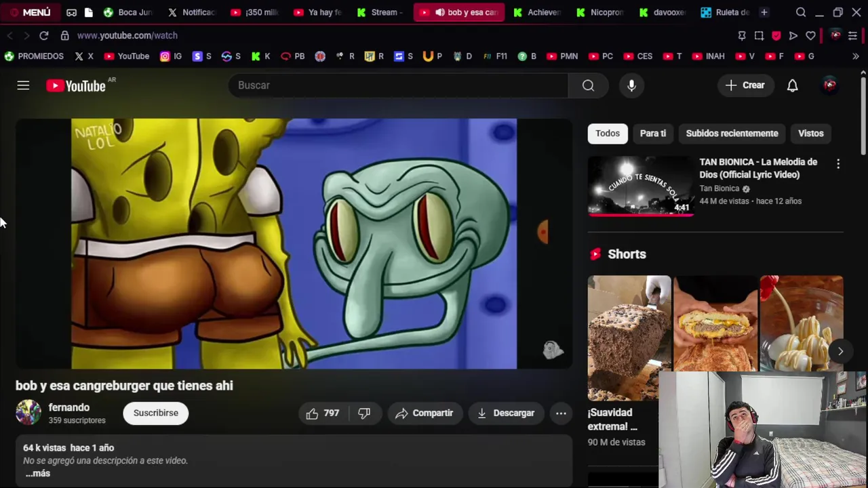Like the video with 797 likes
This screenshot has width=868, height=488.
coord(323,413)
